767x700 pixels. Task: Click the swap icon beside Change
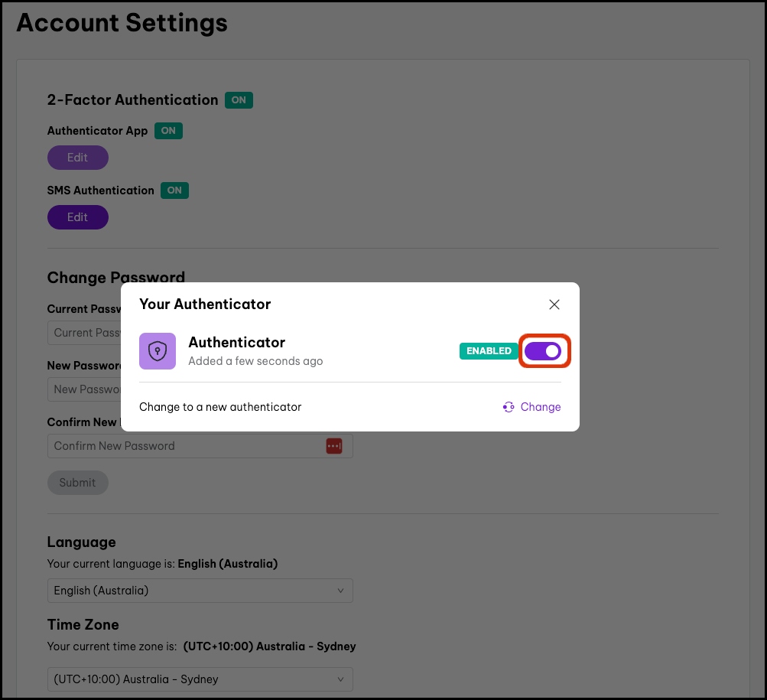coord(509,407)
